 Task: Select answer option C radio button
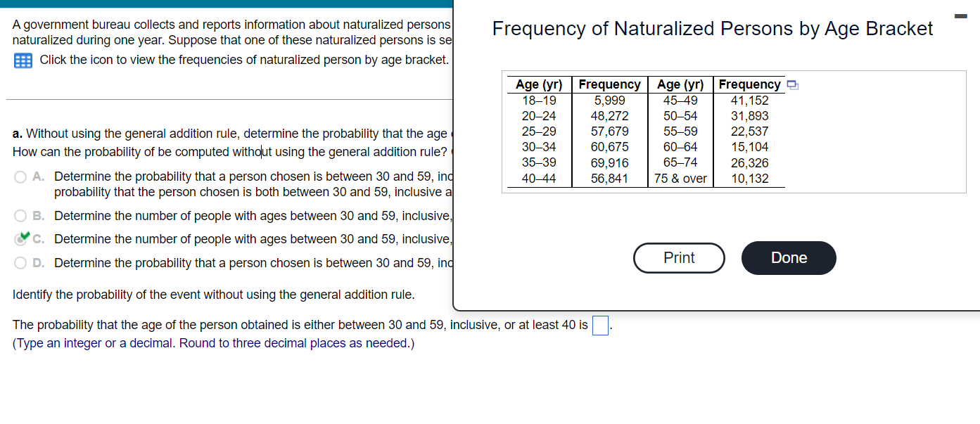pyautogui.click(x=21, y=239)
